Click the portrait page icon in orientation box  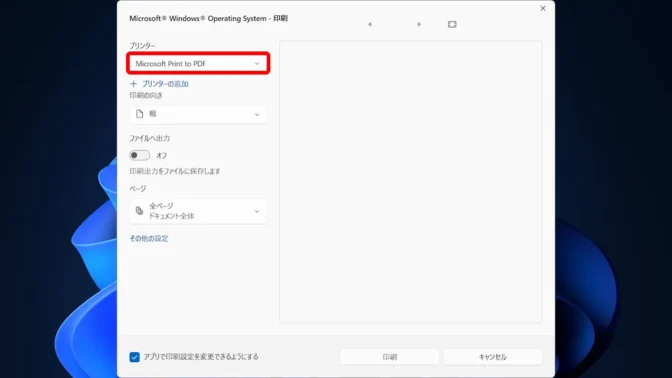click(139, 114)
